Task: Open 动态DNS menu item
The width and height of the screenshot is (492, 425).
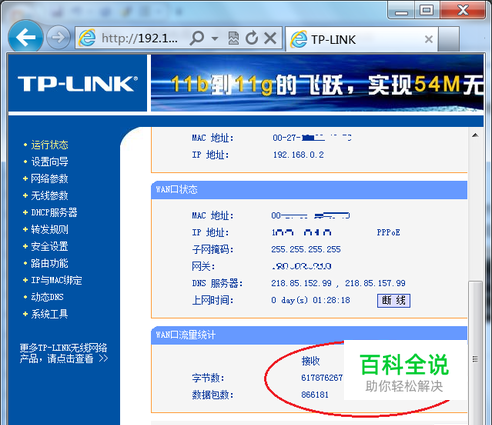Action: (x=47, y=297)
